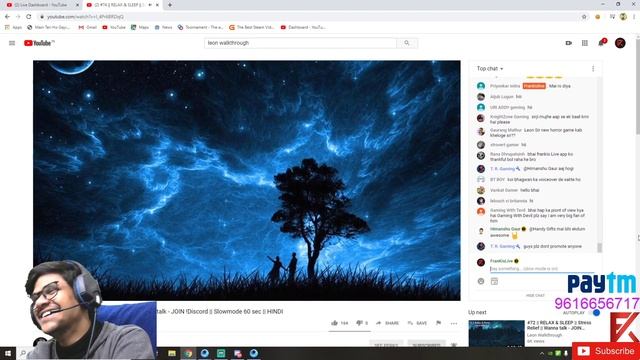Open the YouTube bookmark
640x360 pixels.
pyautogui.click(x=114, y=27)
